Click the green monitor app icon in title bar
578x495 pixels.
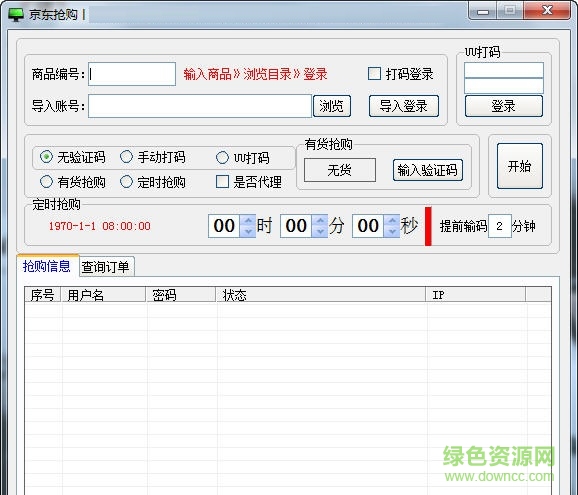click(x=16, y=15)
